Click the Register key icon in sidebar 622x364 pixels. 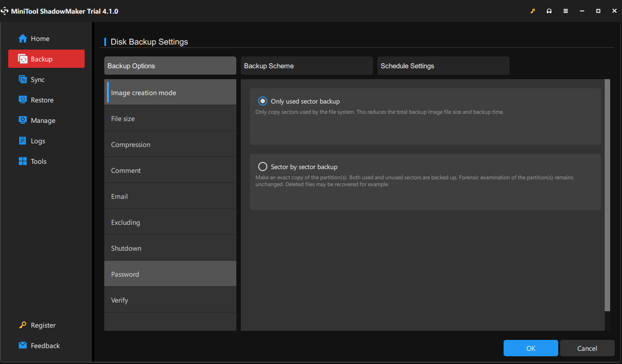pyautogui.click(x=23, y=325)
